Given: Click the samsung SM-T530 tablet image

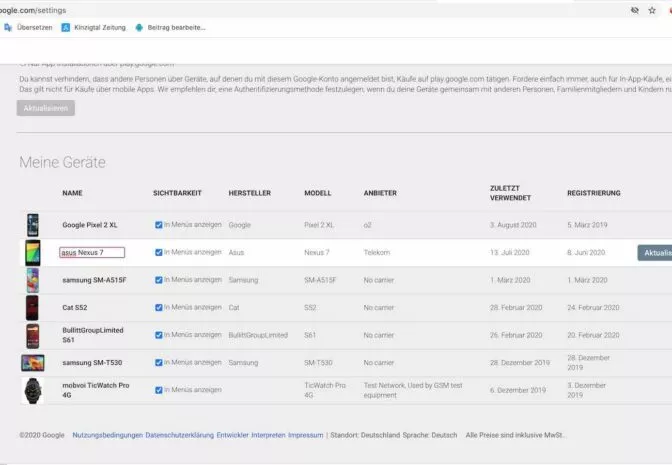Looking at the screenshot, I should coord(33,363).
